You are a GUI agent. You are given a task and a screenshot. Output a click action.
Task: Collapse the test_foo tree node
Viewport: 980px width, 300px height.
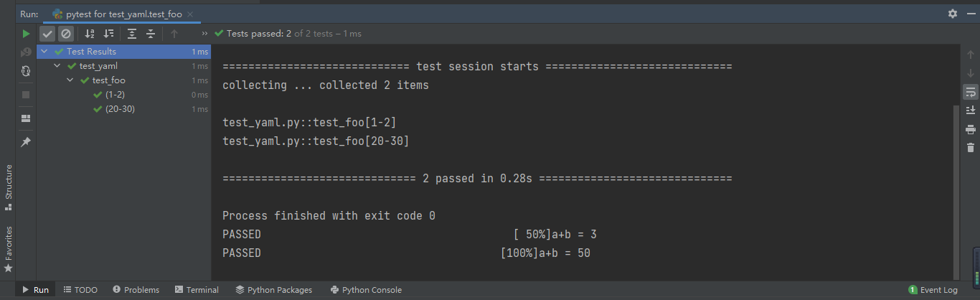tap(70, 80)
